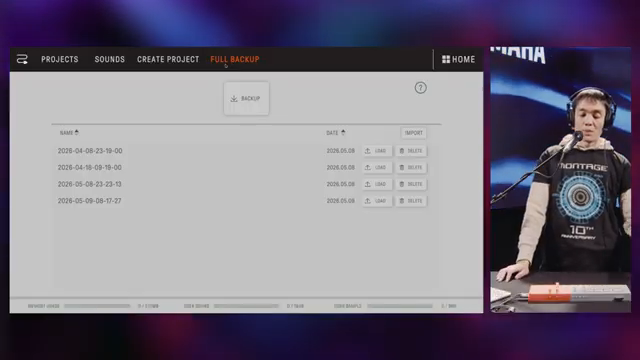Sort backups by DATE column
The height and width of the screenshot is (360, 640).
(x=336, y=133)
